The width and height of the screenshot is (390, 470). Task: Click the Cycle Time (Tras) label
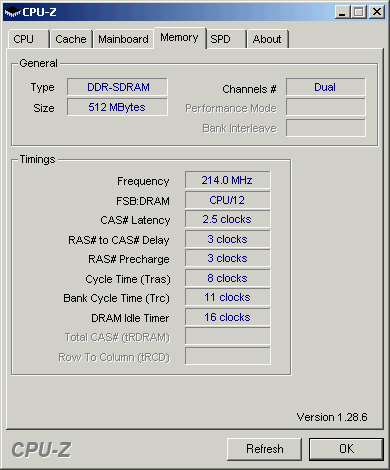128,279
